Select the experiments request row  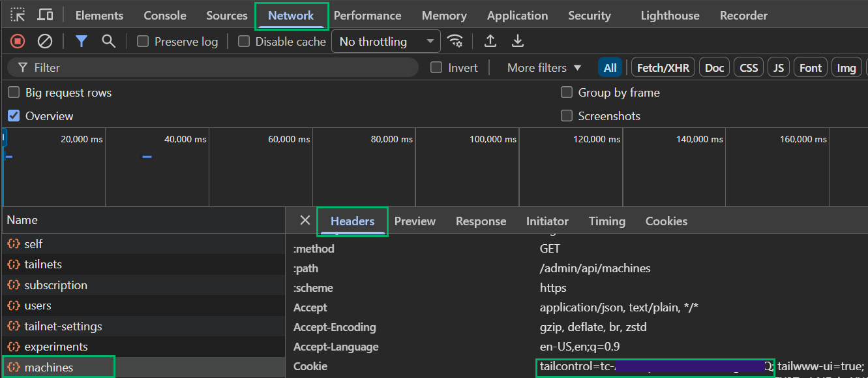point(143,347)
